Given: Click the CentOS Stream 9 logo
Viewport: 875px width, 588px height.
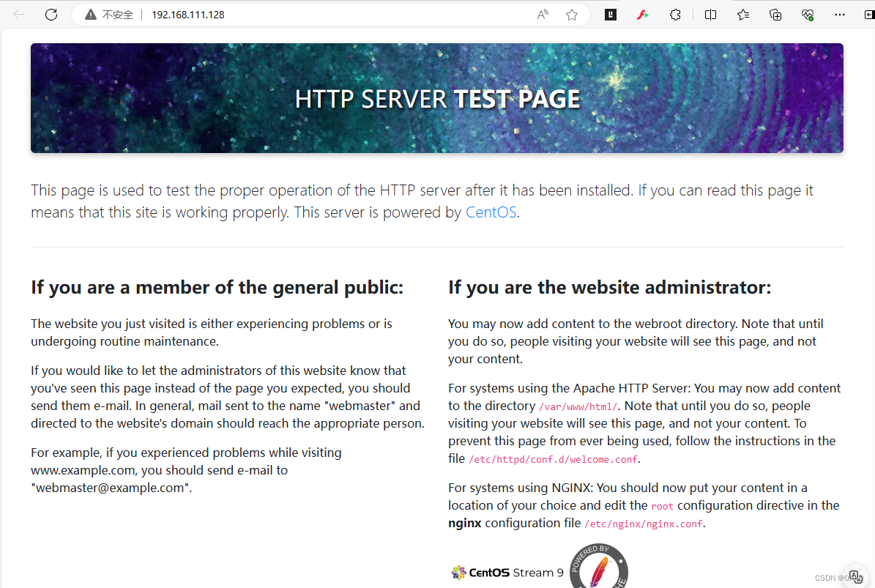Looking at the screenshot, I should tap(507, 573).
